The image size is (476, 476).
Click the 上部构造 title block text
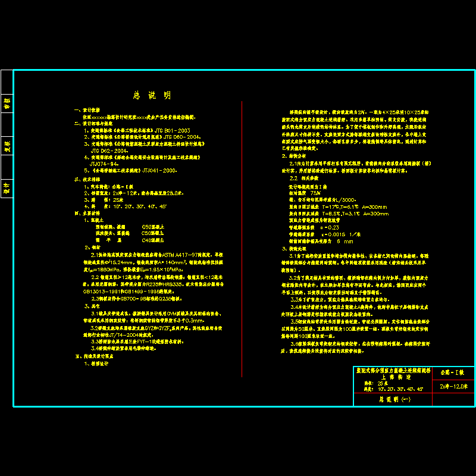tap(394, 377)
